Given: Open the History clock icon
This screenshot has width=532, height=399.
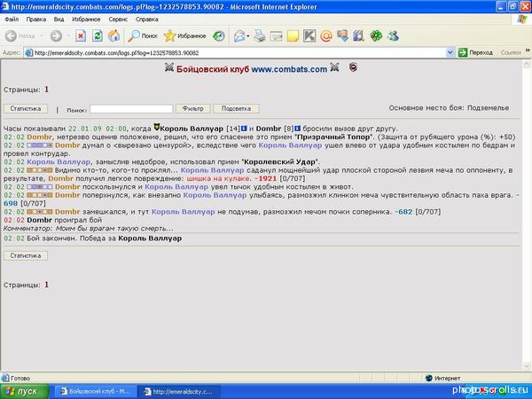Looking at the screenshot, I should pyautogui.click(x=219, y=35).
